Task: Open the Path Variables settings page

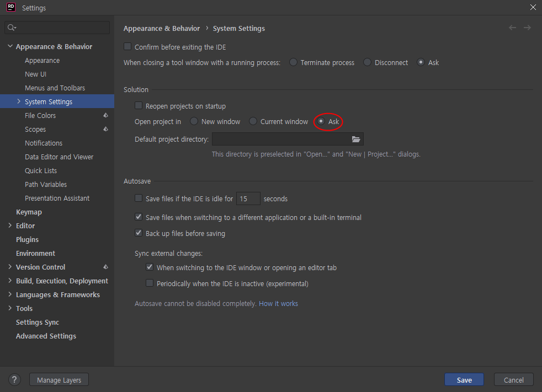Action: pos(46,185)
